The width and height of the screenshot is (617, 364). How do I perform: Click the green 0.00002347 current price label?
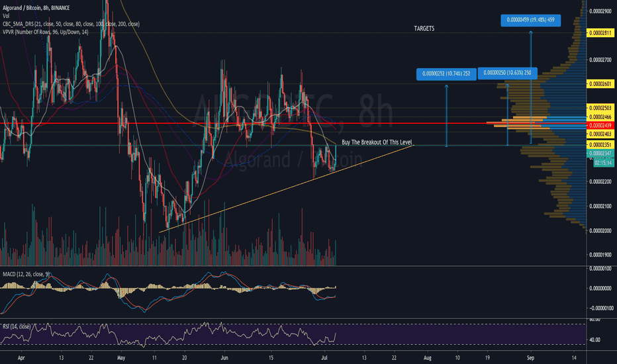coord(600,154)
